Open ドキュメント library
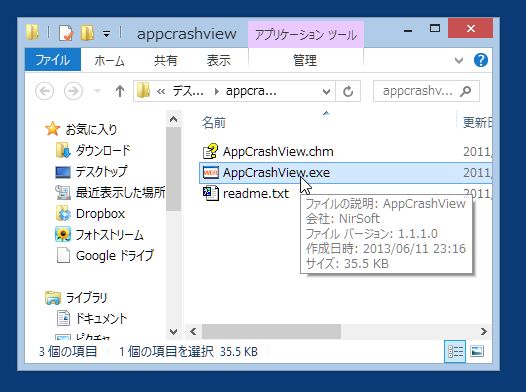 pos(101,319)
